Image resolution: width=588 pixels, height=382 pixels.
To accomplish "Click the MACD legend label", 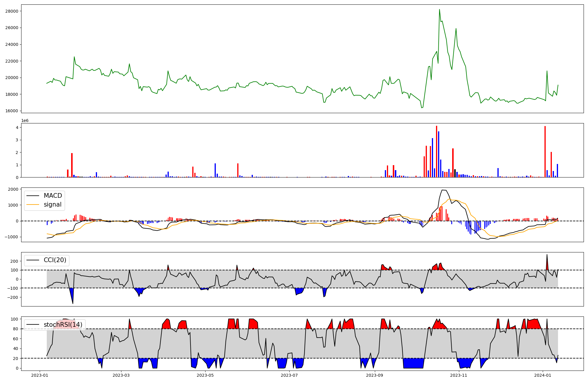I will [x=53, y=196].
